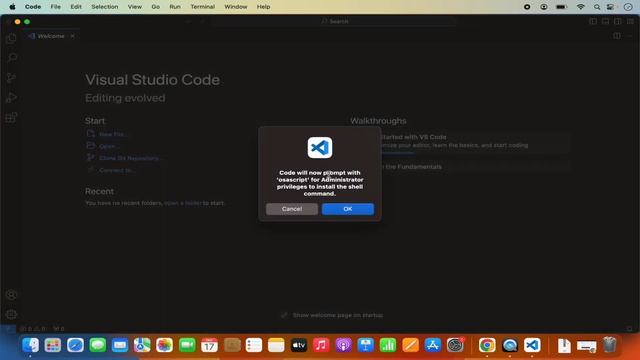Open the Edit menu

click(76, 7)
